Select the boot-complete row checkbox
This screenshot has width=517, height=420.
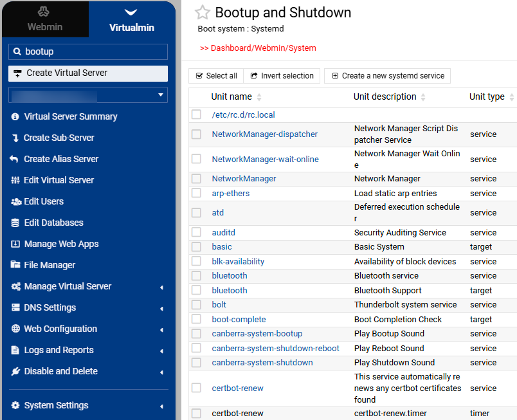pos(197,319)
